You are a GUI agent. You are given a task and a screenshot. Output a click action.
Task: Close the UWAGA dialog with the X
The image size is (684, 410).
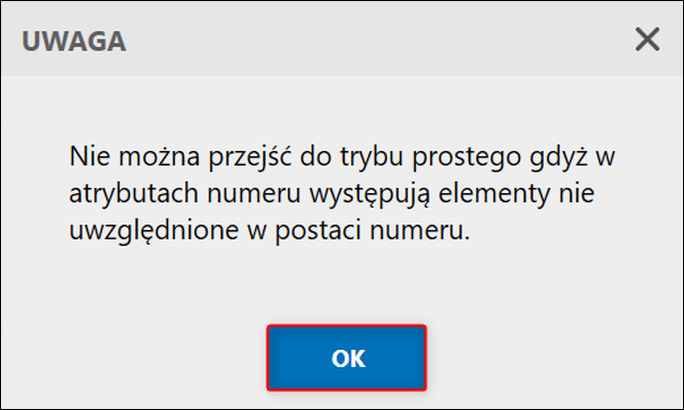(x=647, y=39)
